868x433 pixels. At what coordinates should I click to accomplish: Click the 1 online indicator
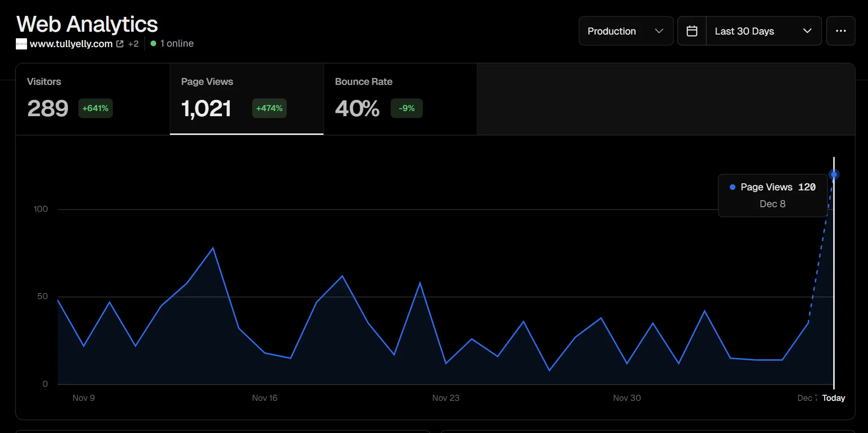pyautogui.click(x=172, y=43)
